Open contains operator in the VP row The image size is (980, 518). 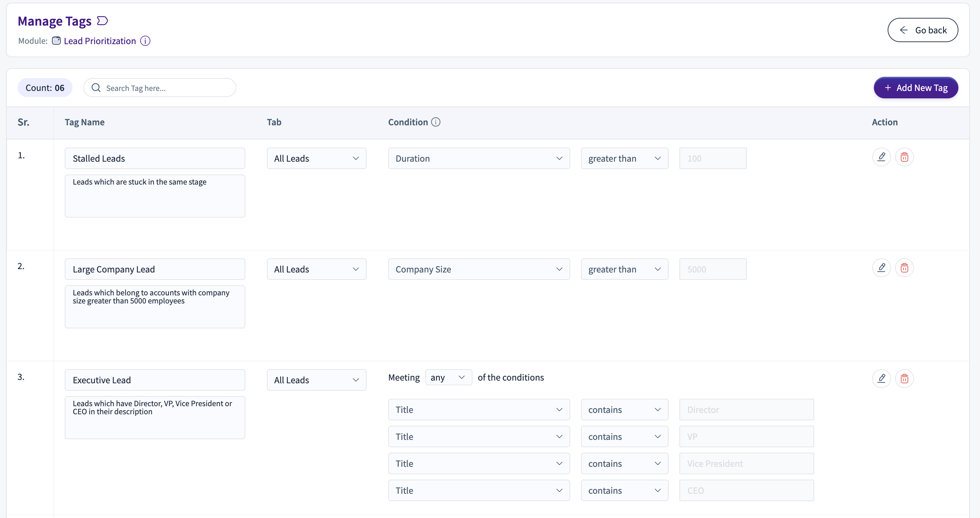coord(625,436)
